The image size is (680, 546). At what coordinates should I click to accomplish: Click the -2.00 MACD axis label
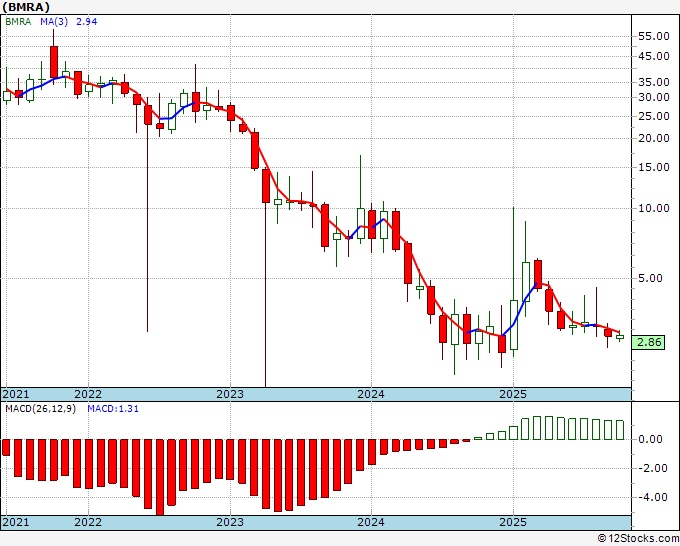(651, 468)
